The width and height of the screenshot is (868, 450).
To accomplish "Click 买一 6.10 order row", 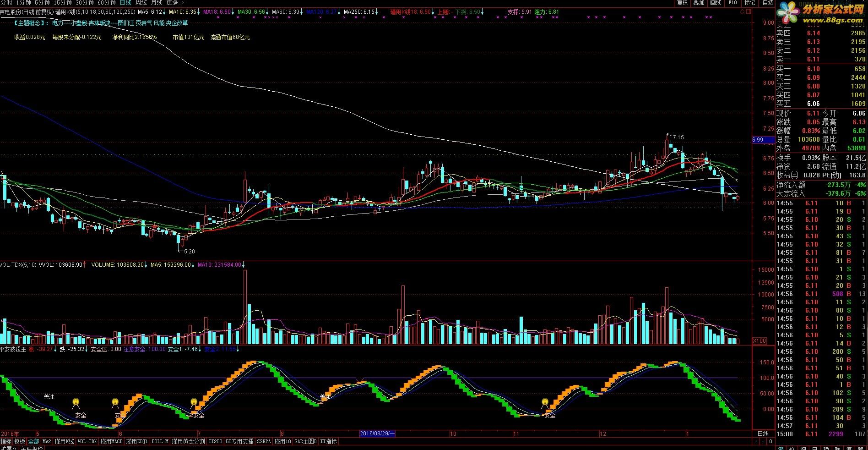I will [x=821, y=69].
